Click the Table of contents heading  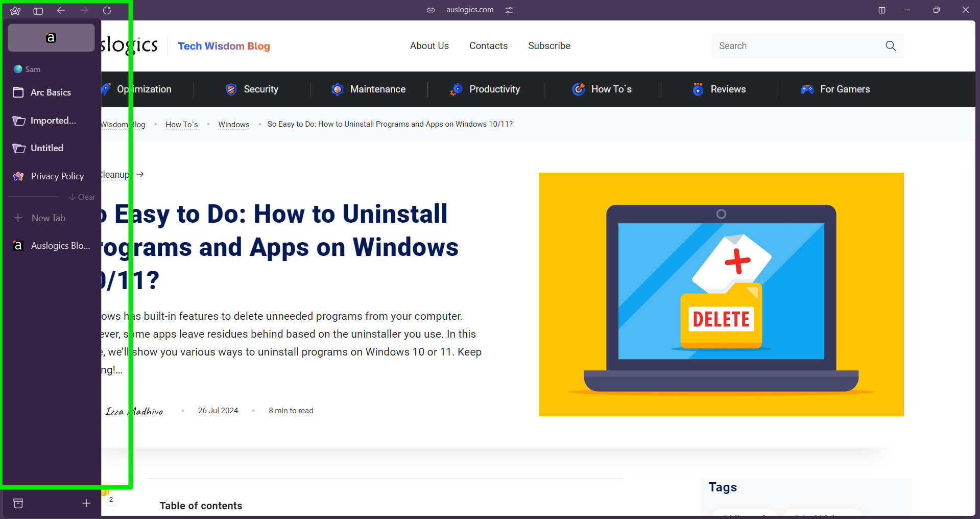click(x=201, y=506)
